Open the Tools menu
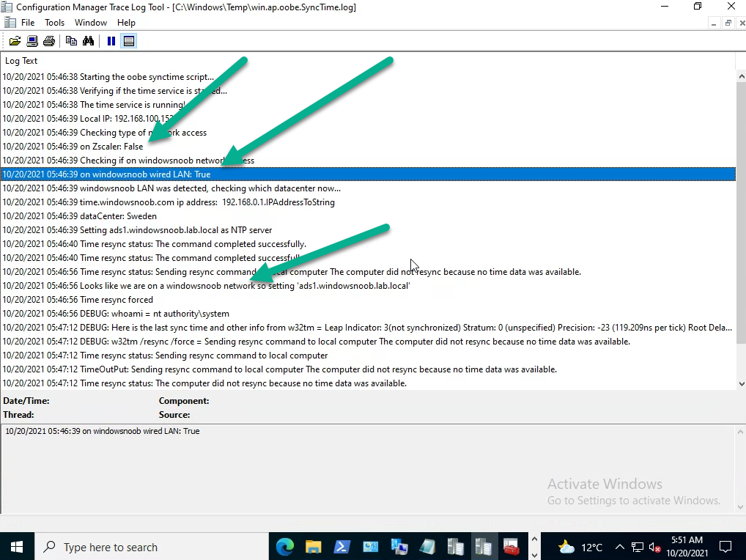Image resolution: width=746 pixels, height=560 pixels. [x=54, y=23]
